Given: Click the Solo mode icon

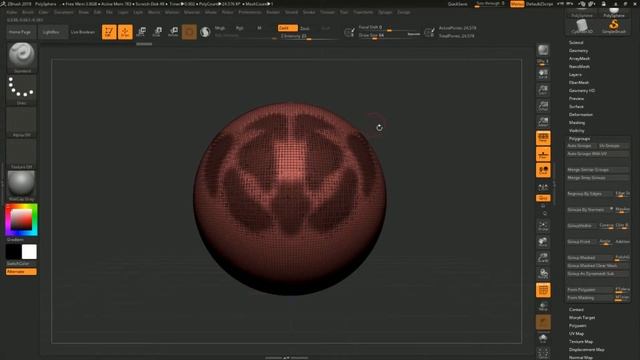Looking at the screenshot, I should point(543,338).
